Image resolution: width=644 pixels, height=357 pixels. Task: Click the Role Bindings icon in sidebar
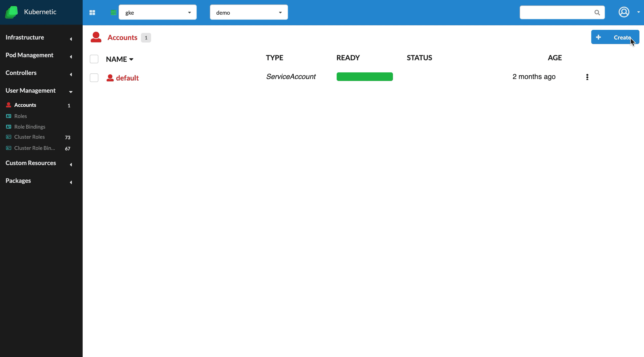pos(8,127)
